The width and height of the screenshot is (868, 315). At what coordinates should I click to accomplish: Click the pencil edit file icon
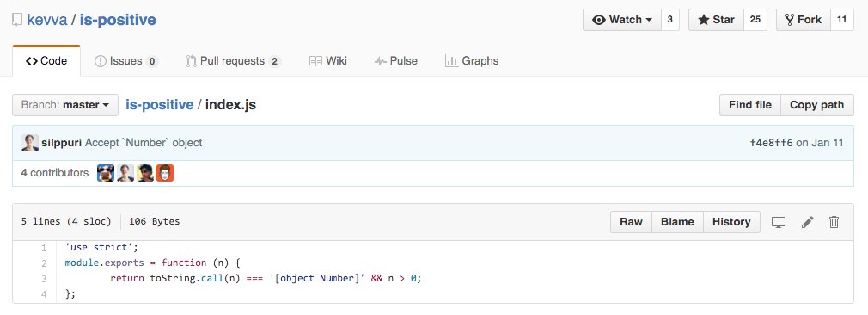[808, 222]
